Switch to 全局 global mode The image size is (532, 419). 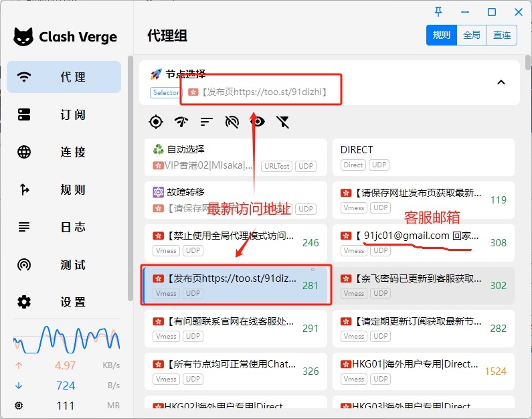click(472, 35)
